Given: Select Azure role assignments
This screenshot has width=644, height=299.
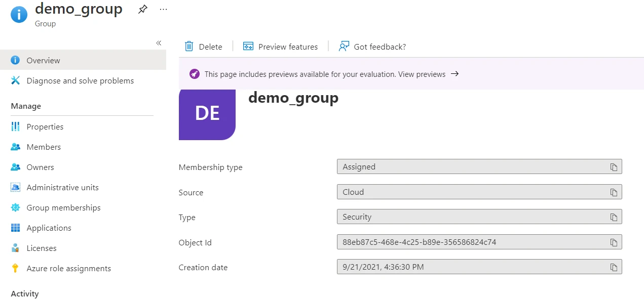Looking at the screenshot, I should pos(68,268).
